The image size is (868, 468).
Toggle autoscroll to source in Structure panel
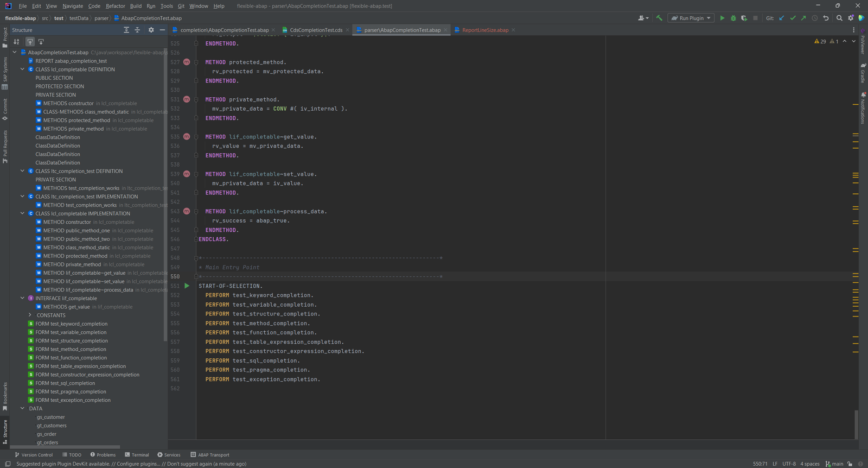30,41
